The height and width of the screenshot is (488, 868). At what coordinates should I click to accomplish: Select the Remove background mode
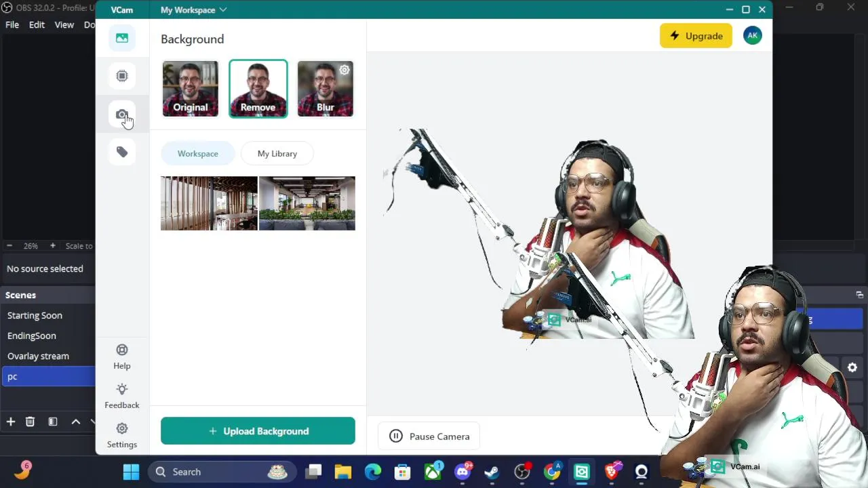tap(258, 89)
